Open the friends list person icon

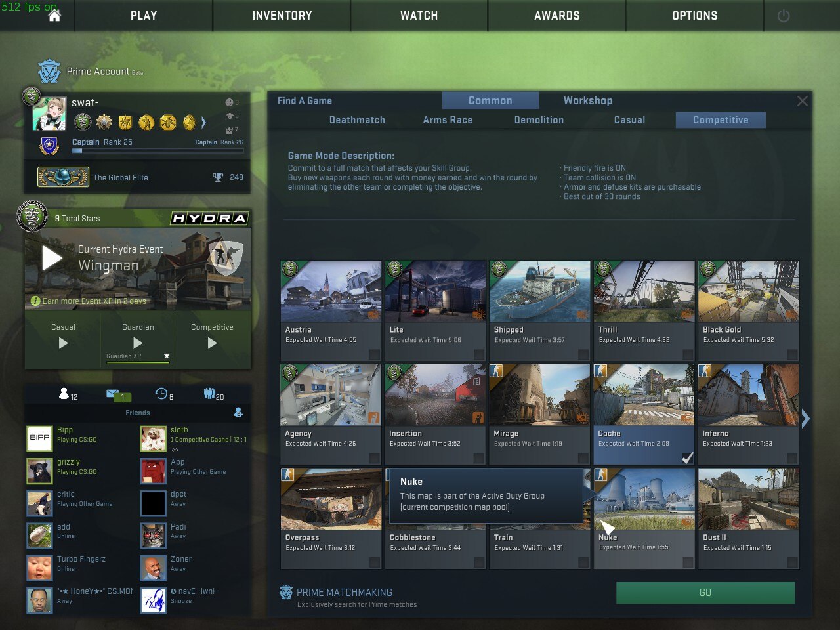tap(64, 393)
